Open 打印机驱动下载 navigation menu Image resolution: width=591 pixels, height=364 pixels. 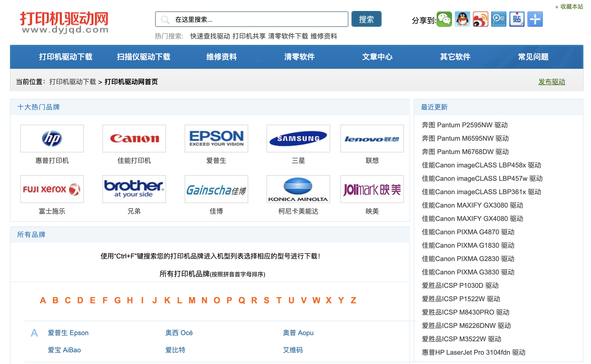pos(66,57)
